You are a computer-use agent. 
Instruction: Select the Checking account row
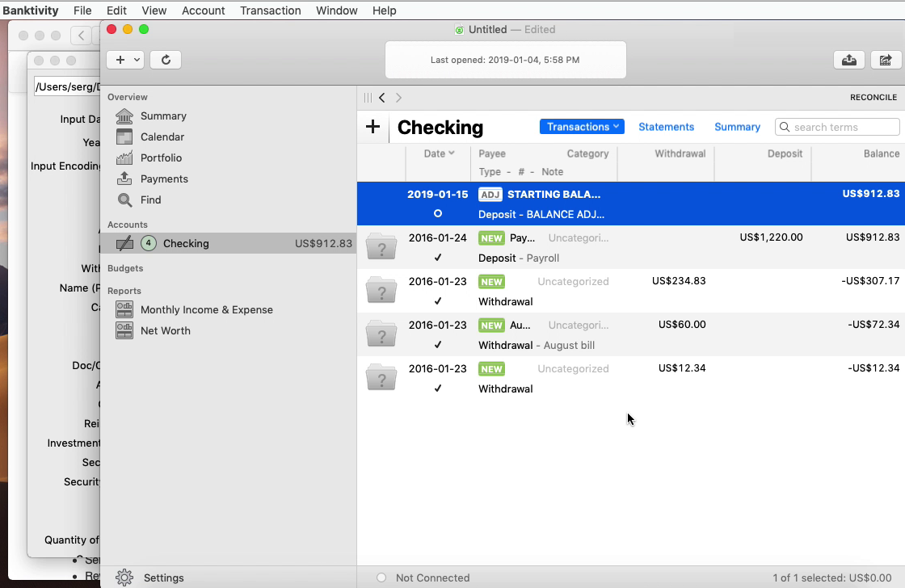pos(229,243)
